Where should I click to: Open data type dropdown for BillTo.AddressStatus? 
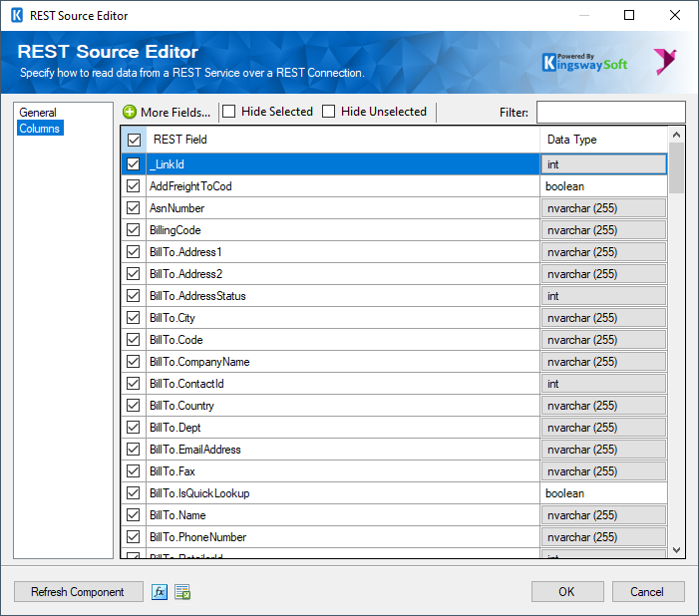coord(603,295)
